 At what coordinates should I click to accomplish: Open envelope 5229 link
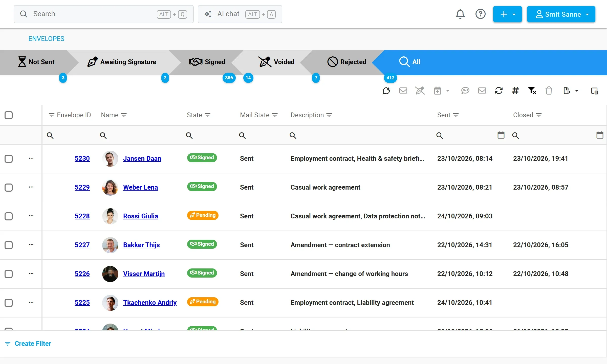82,187
